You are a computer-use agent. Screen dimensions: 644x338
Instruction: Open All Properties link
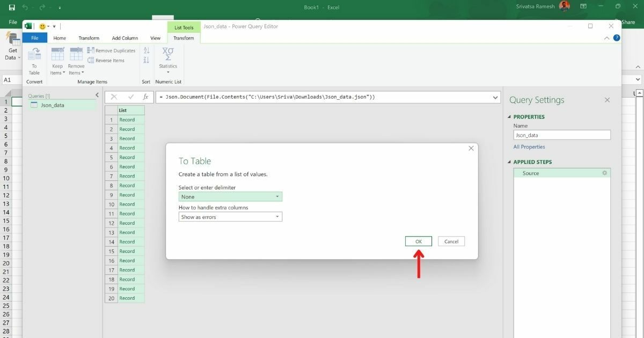[529, 146]
